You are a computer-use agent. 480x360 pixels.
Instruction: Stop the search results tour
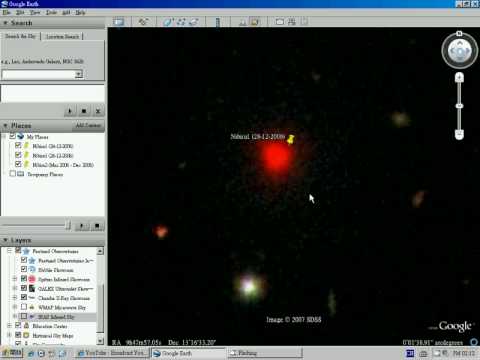(84, 111)
